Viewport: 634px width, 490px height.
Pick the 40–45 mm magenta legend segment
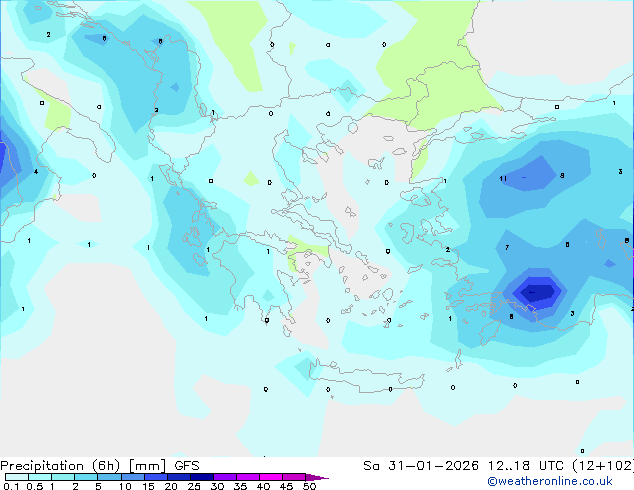(x=271, y=477)
